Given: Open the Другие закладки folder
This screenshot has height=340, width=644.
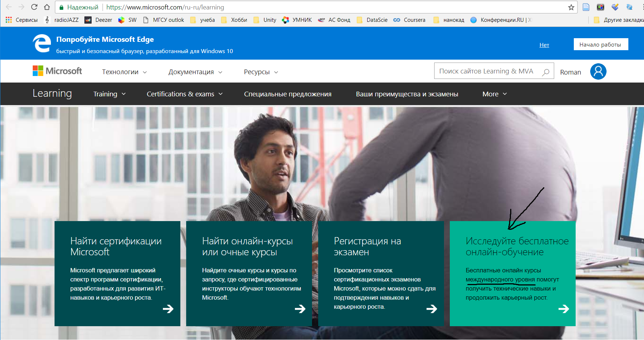Looking at the screenshot, I should [618, 20].
